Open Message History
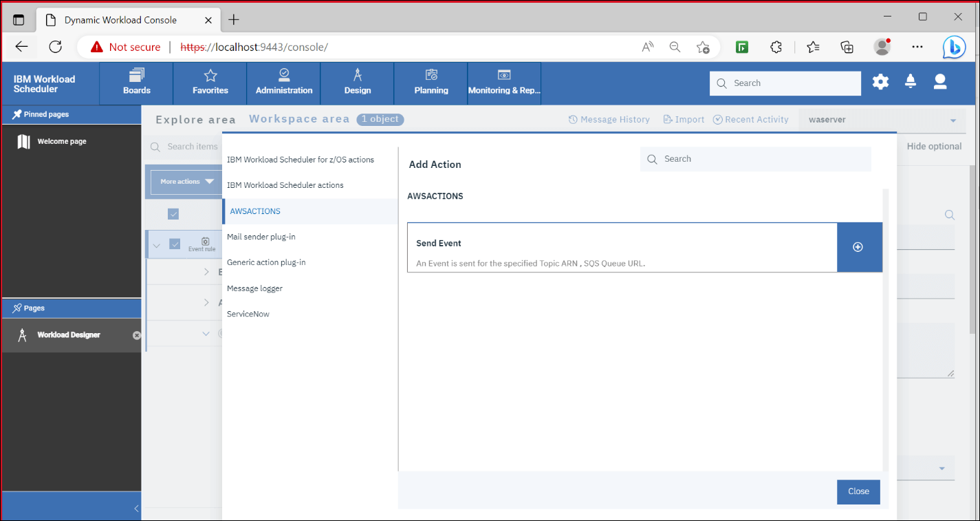Viewport: 980px width, 521px height. pyautogui.click(x=609, y=120)
